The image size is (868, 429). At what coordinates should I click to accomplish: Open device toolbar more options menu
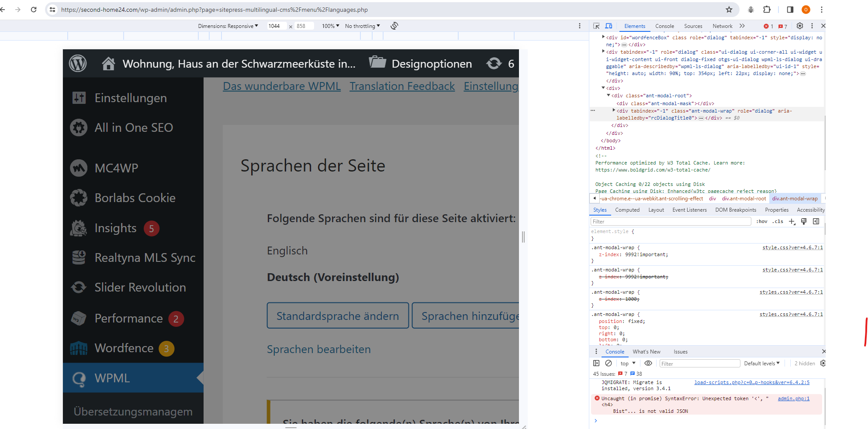point(580,26)
